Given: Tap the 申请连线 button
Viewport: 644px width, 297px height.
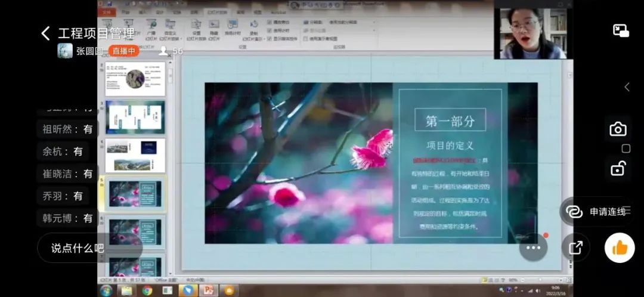Looking at the screenshot, I should pyautogui.click(x=598, y=212).
